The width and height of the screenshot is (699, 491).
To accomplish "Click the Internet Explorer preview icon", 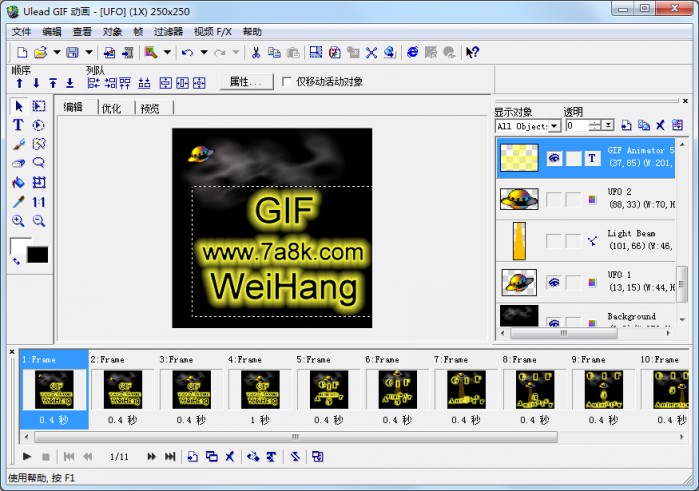I will coord(413,52).
